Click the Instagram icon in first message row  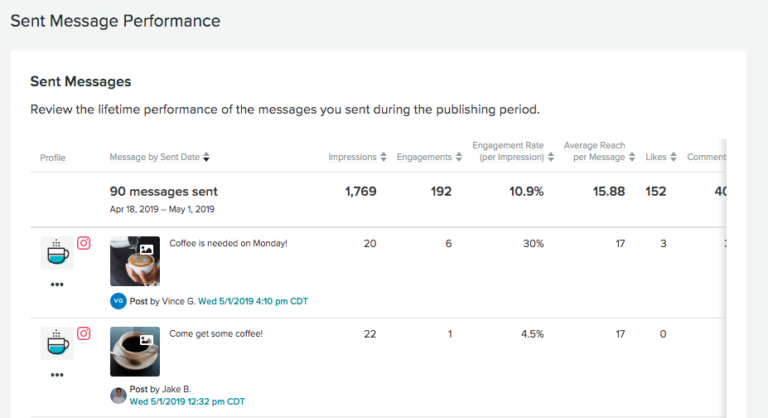(84, 243)
